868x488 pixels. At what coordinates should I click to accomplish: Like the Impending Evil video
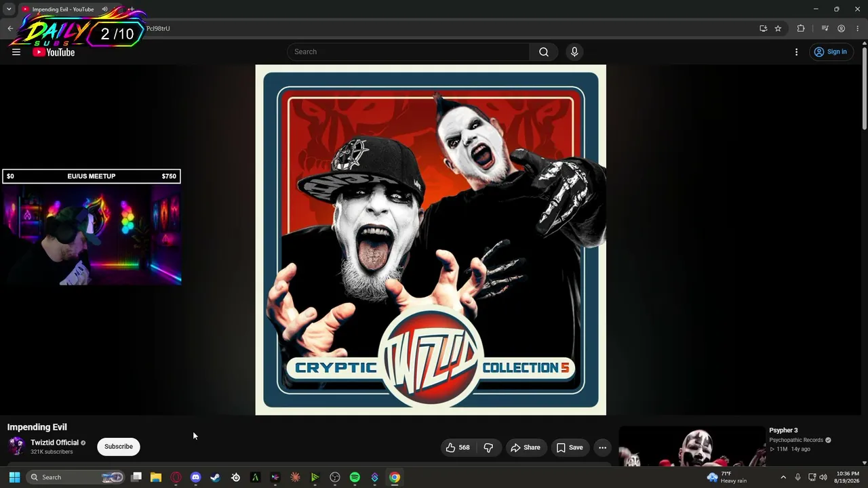point(458,447)
